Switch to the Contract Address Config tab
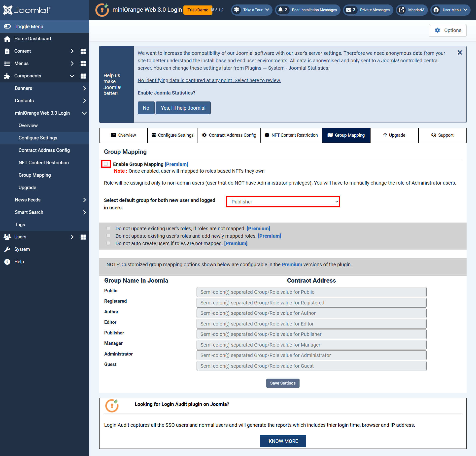This screenshot has height=456, width=476. pyautogui.click(x=229, y=135)
